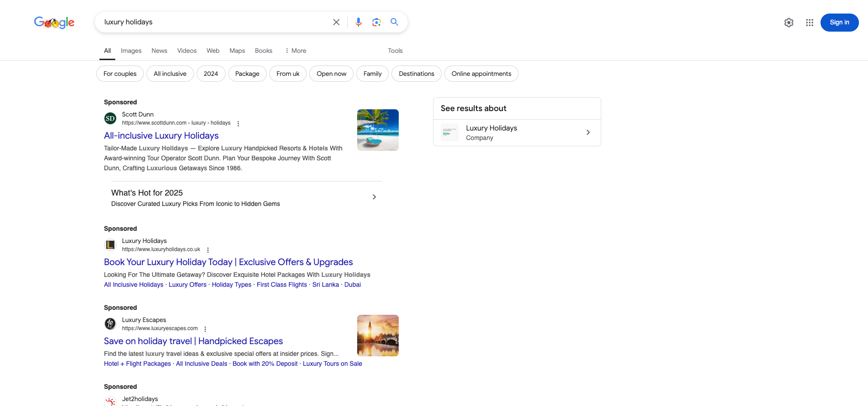Click the beach hammock thumbnail image
The height and width of the screenshot is (406, 868).
click(x=378, y=130)
